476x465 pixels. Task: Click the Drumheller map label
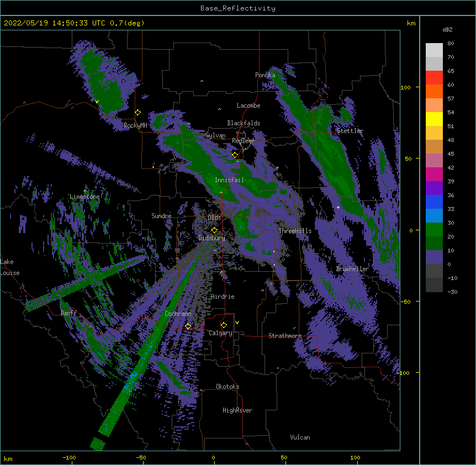(352, 269)
